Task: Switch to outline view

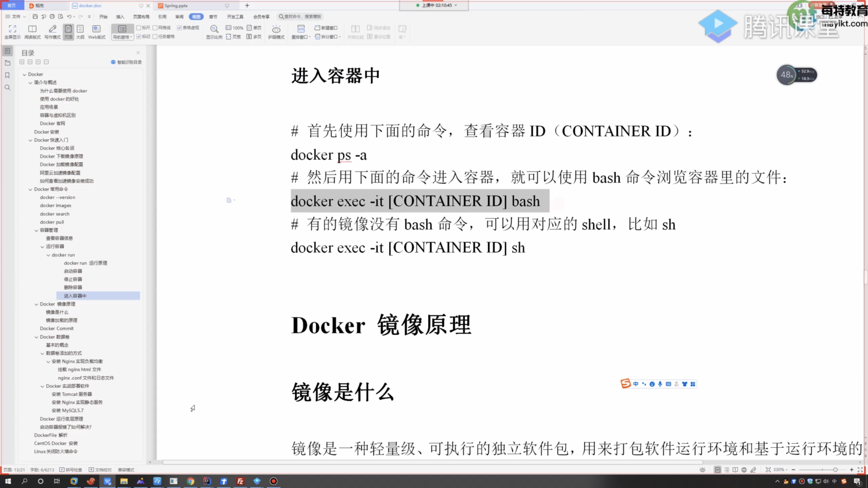Action: coord(80,32)
